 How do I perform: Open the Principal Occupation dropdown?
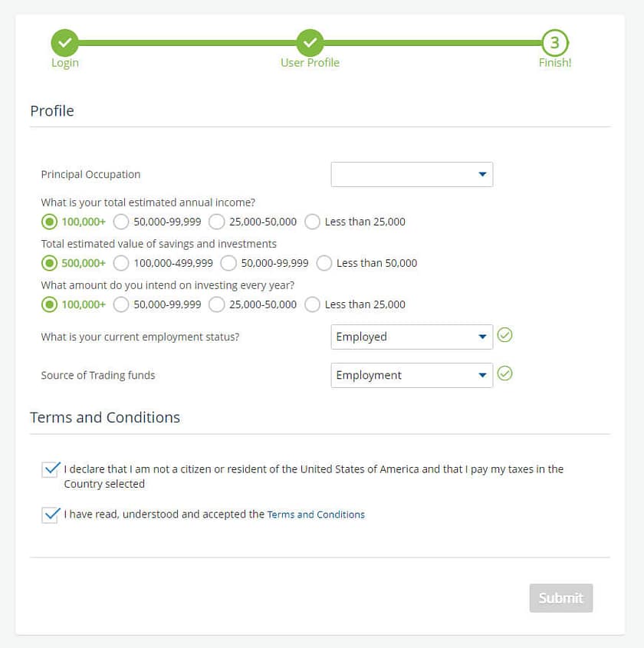point(412,175)
